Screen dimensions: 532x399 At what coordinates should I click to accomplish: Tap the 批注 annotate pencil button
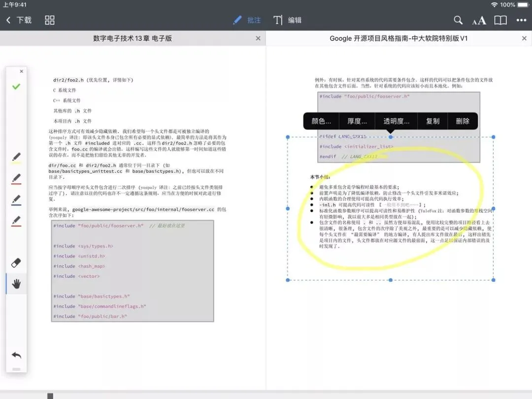[x=247, y=20]
